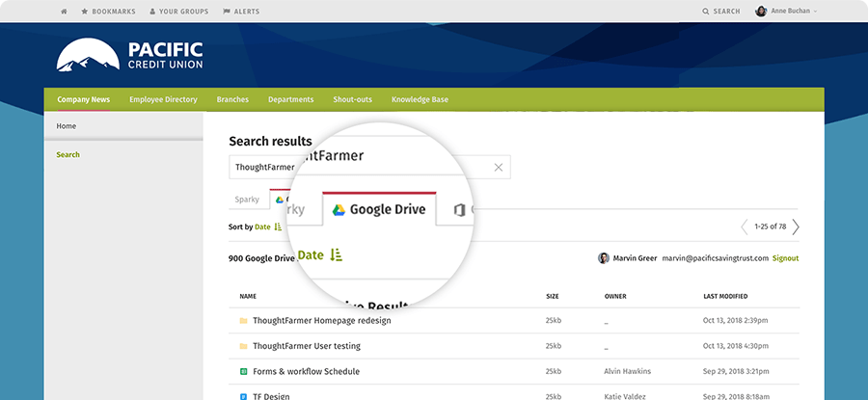This screenshot has width=868, height=400.
Task: Click magnified Date sort descending icon
Action: pyautogui.click(x=336, y=255)
